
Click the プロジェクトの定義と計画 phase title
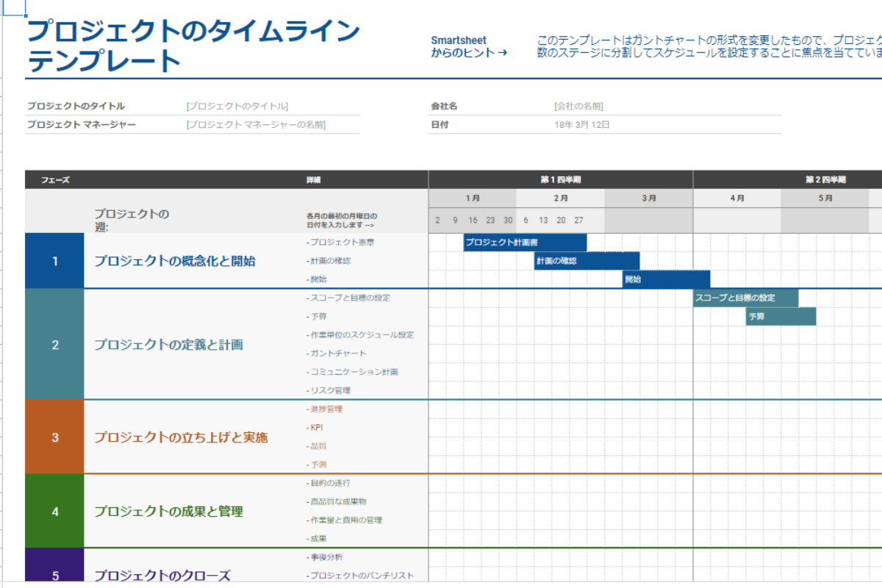coord(168,345)
